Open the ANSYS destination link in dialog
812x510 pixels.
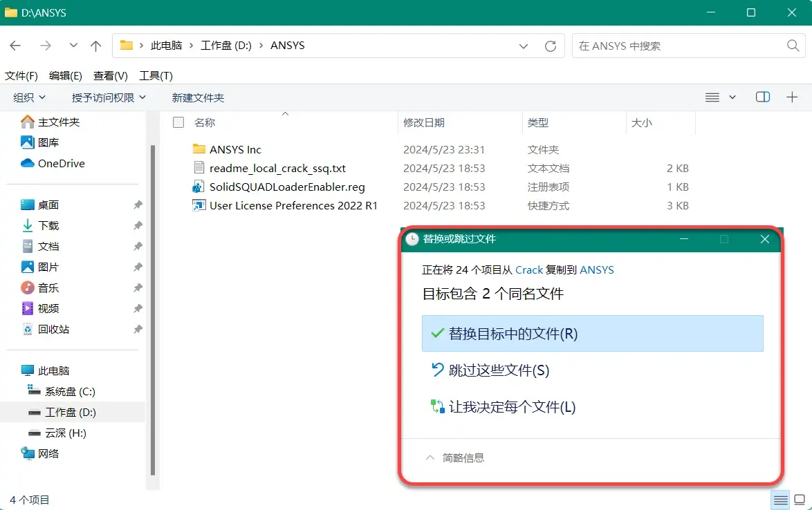pyautogui.click(x=597, y=270)
